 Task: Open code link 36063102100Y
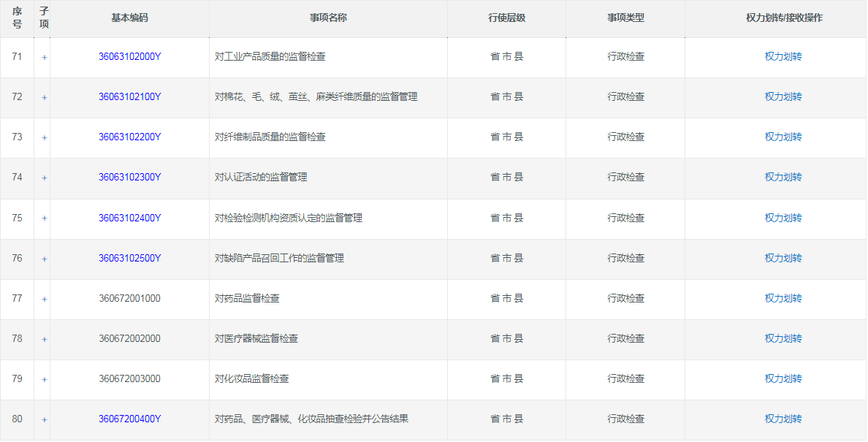129,96
